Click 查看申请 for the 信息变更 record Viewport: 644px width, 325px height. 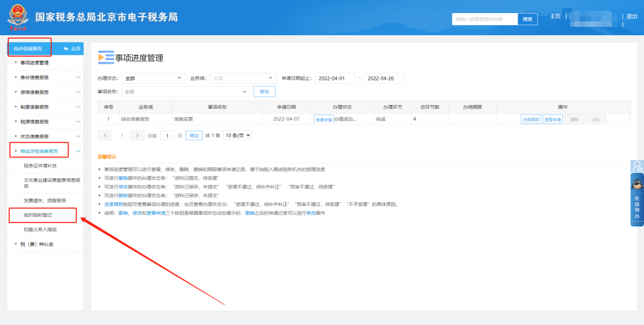(x=552, y=119)
